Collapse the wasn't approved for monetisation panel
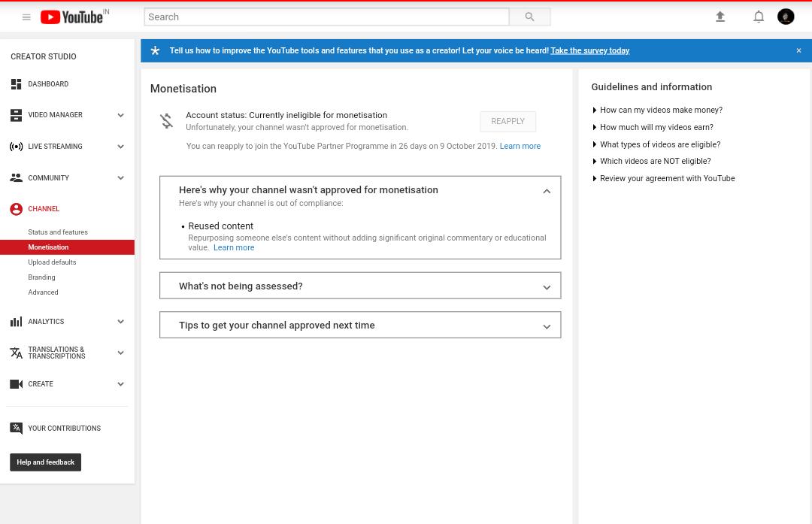812x524 pixels. point(547,191)
